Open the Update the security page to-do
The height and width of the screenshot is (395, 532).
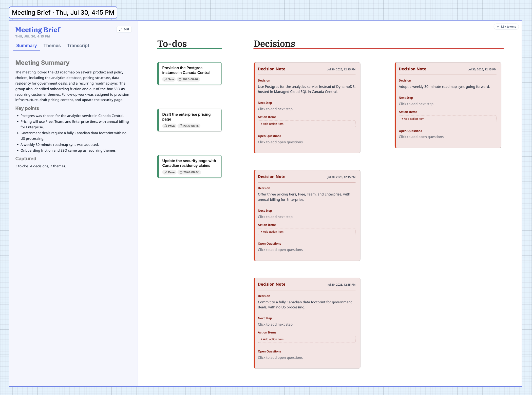pyautogui.click(x=189, y=166)
